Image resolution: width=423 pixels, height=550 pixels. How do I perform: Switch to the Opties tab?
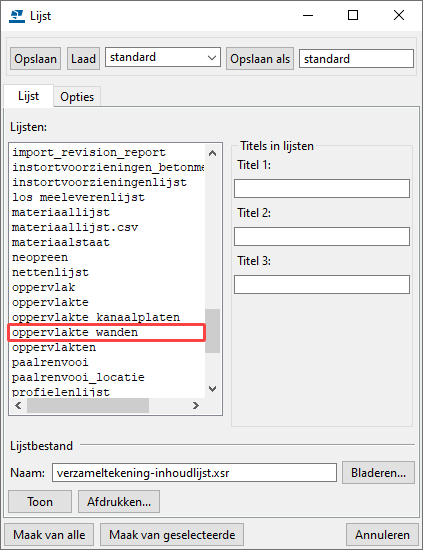pos(77,96)
